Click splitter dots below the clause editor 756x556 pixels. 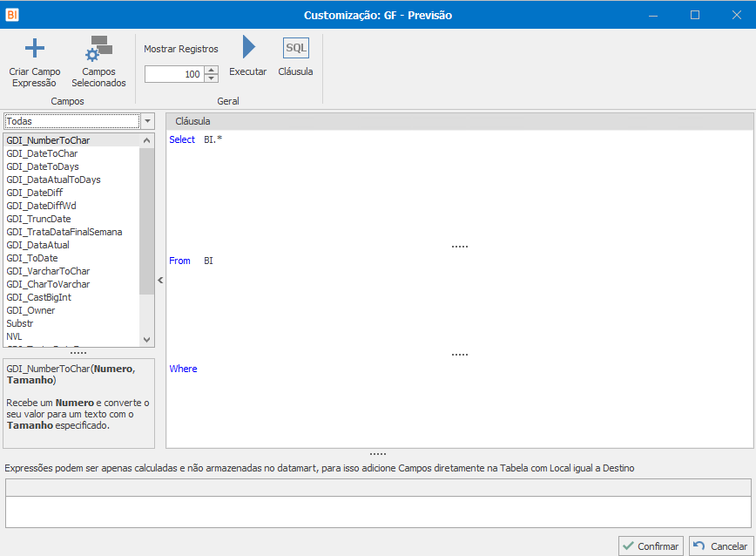(377, 454)
